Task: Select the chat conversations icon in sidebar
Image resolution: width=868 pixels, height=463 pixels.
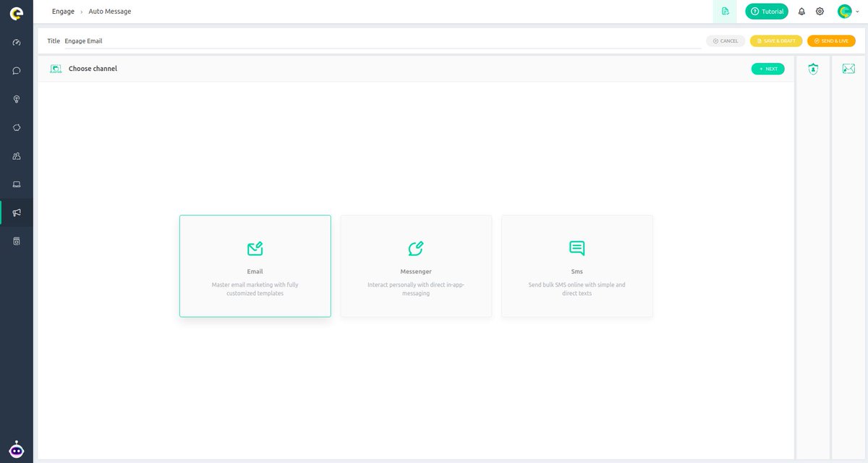Action: point(16,70)
